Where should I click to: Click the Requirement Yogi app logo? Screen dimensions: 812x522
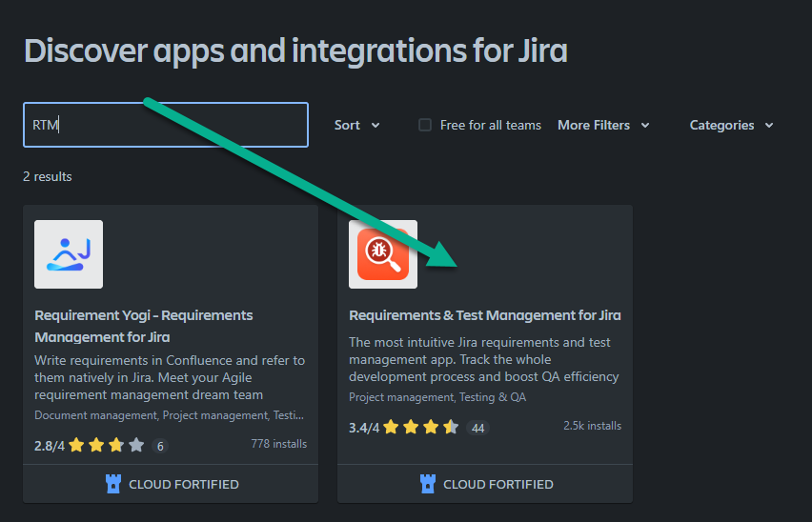tap(69, 254)
